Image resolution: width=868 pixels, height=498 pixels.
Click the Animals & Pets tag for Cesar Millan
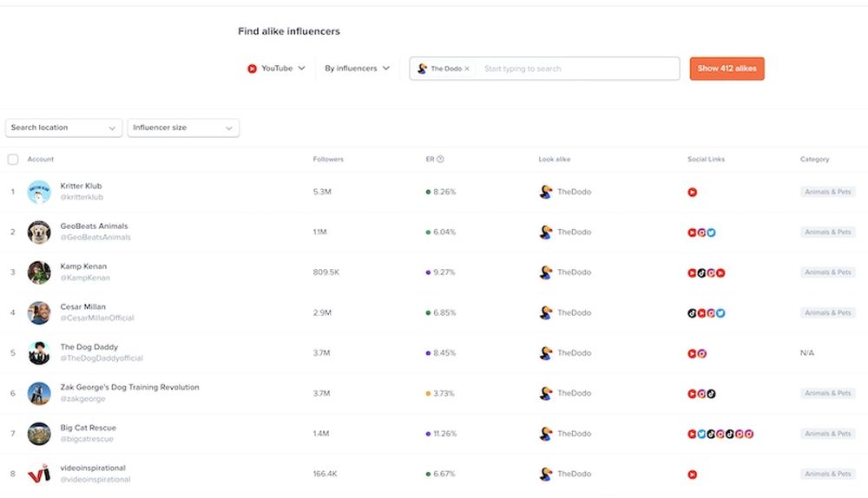827,312
